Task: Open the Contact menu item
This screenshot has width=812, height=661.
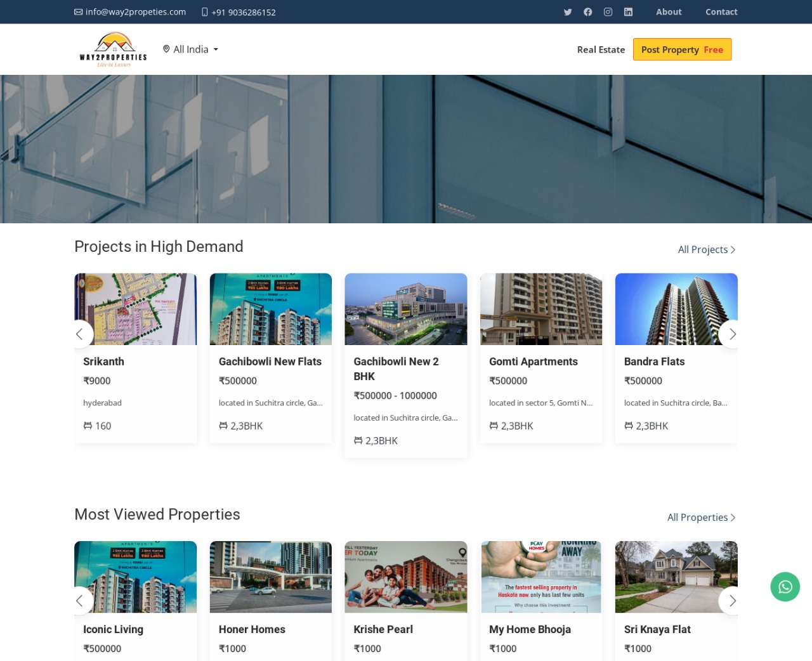Action: point(721,12)
